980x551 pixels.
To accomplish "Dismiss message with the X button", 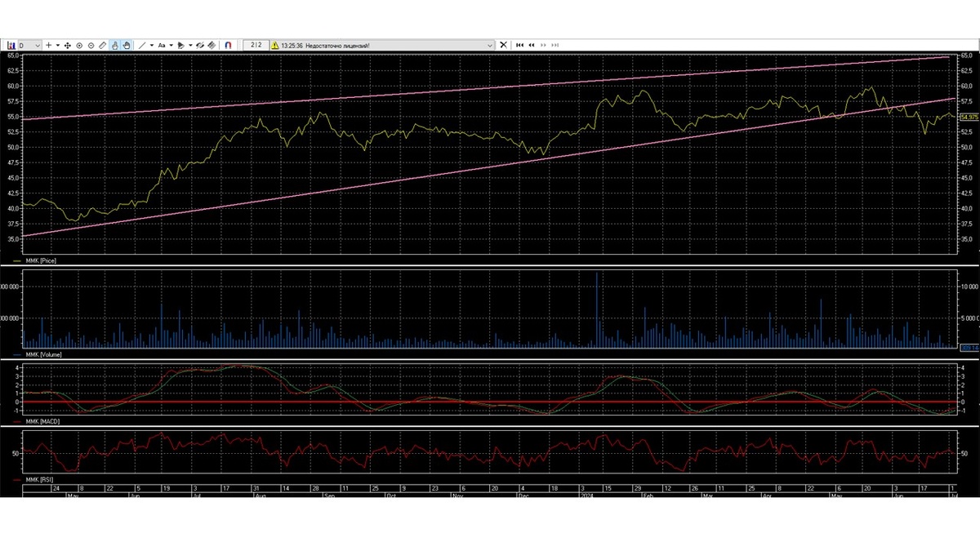I will click(x=503, y=46).
